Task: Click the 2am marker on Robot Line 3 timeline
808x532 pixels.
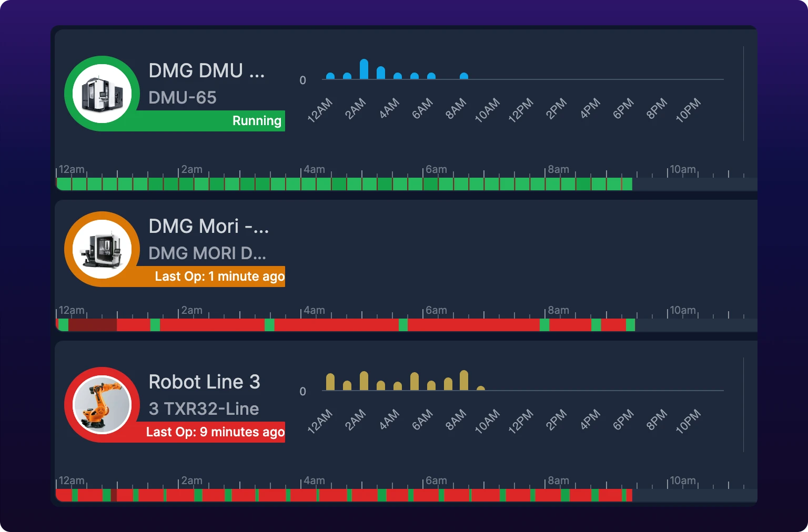Action: [191, 480]
